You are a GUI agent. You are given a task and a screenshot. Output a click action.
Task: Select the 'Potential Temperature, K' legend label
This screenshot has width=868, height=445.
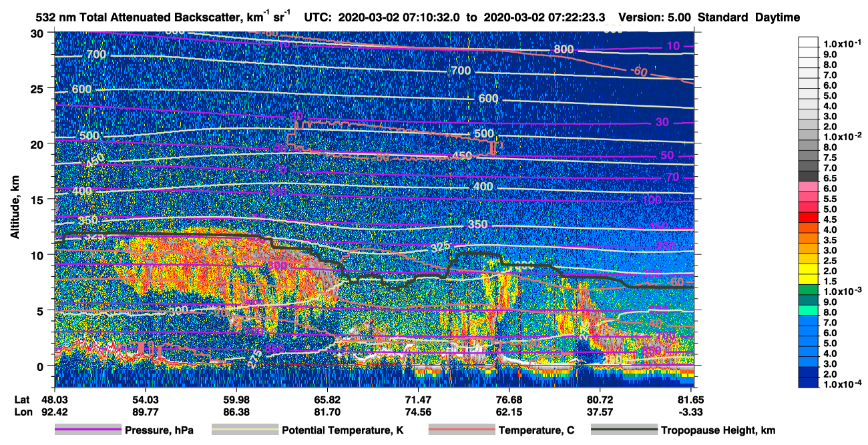tap(343, 431)
